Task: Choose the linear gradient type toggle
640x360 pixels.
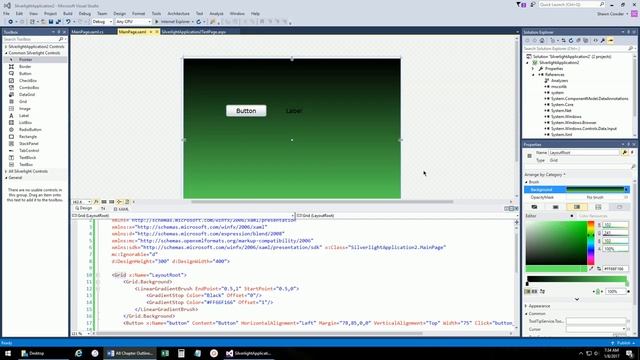Action: [x=528, y=291]
